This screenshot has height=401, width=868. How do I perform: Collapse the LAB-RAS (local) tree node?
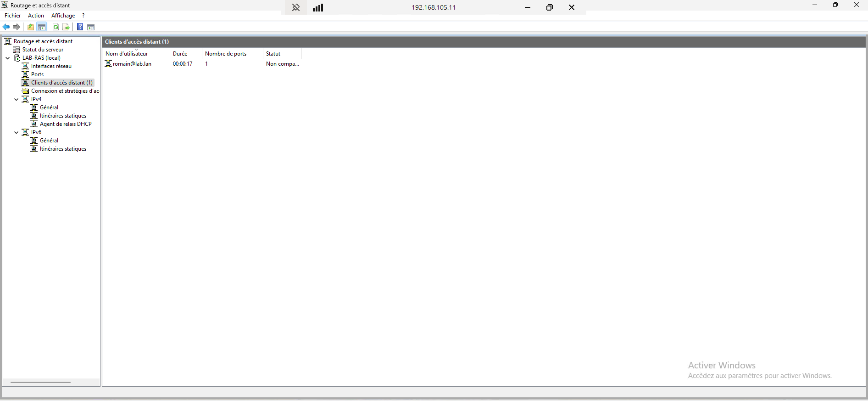(8, 58)
